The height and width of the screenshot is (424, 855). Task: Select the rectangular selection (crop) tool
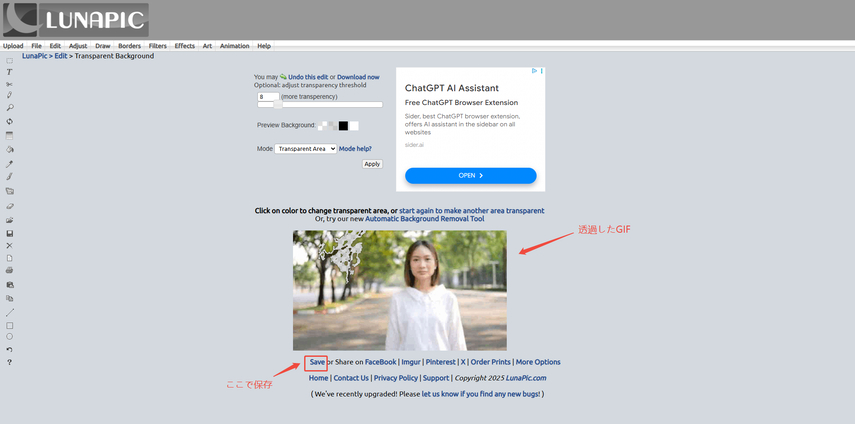pyautogui.click(x=9, y=60)
